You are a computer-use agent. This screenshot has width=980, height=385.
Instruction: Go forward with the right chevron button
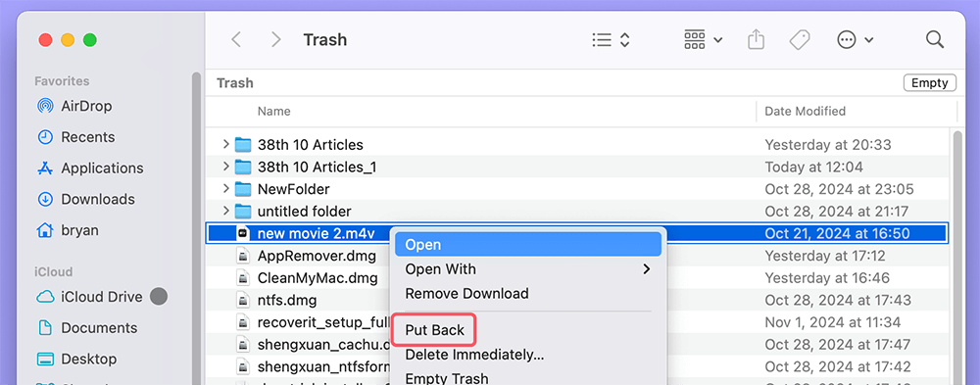tap(275, 40)
